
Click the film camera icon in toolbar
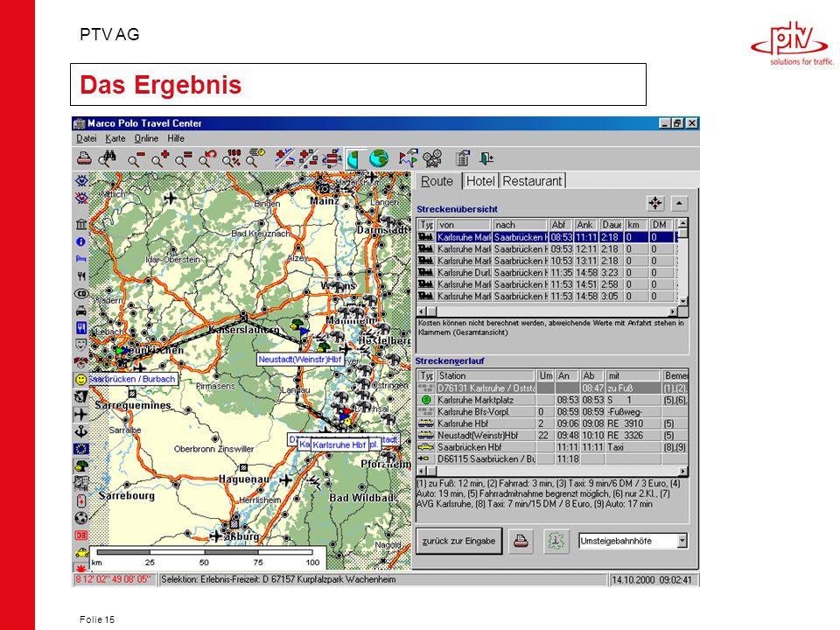click(431, 158)
